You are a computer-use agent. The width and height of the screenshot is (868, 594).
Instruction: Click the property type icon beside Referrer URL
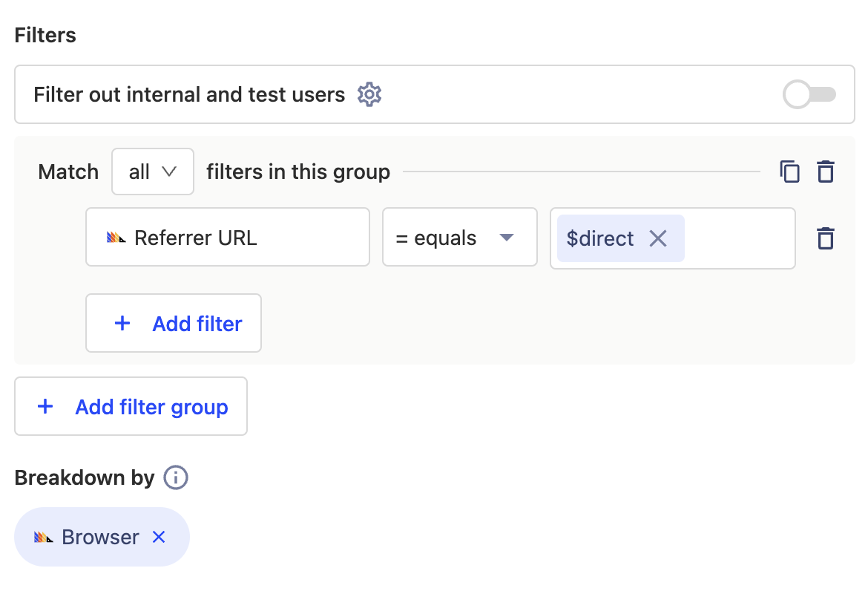tap(117, 237)
